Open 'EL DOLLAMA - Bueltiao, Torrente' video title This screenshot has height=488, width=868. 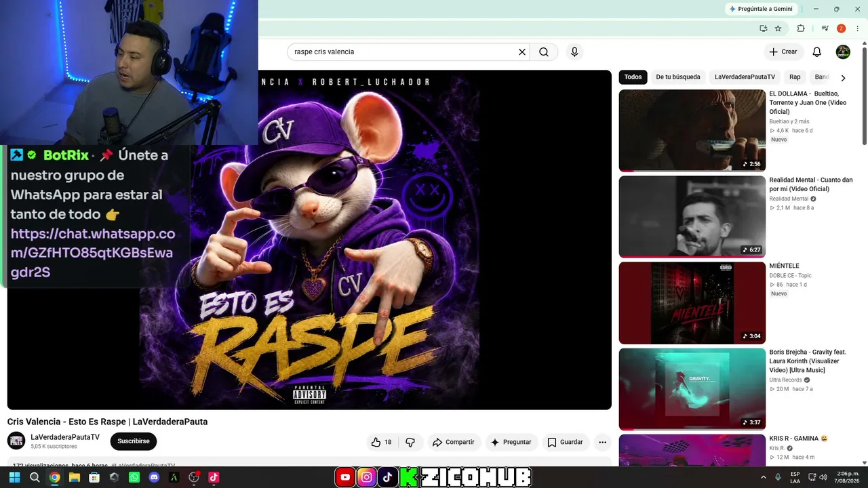pyautogui.click(x=808, y=102)
